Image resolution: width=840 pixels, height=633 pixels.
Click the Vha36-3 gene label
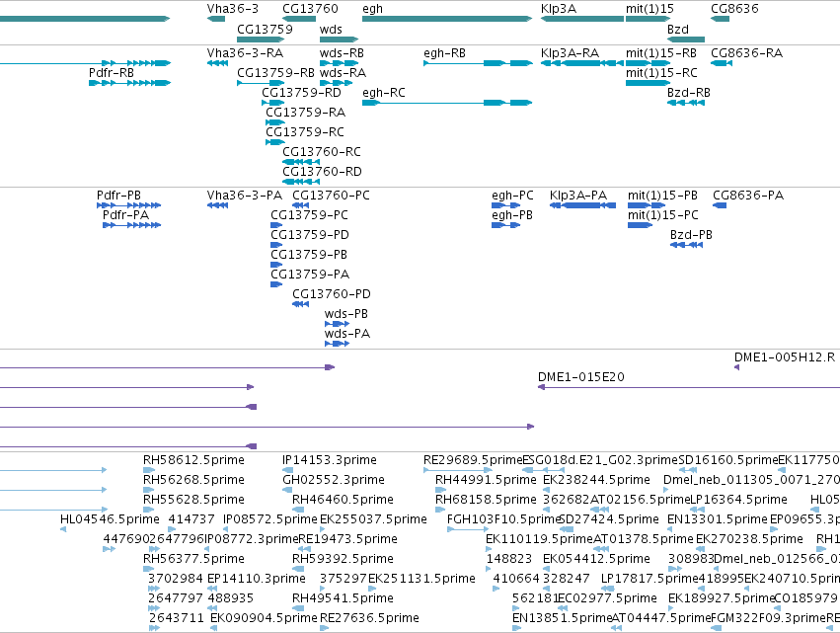coord(233,9)
